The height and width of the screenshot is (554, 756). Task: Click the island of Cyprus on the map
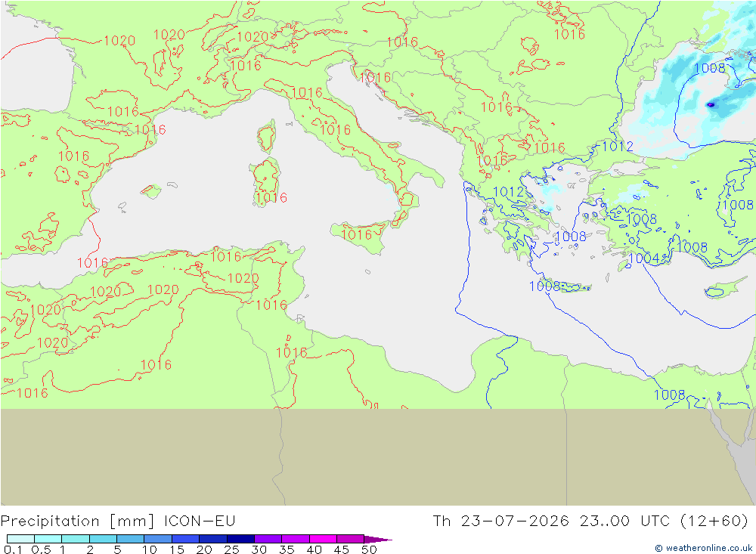point(725,288)
